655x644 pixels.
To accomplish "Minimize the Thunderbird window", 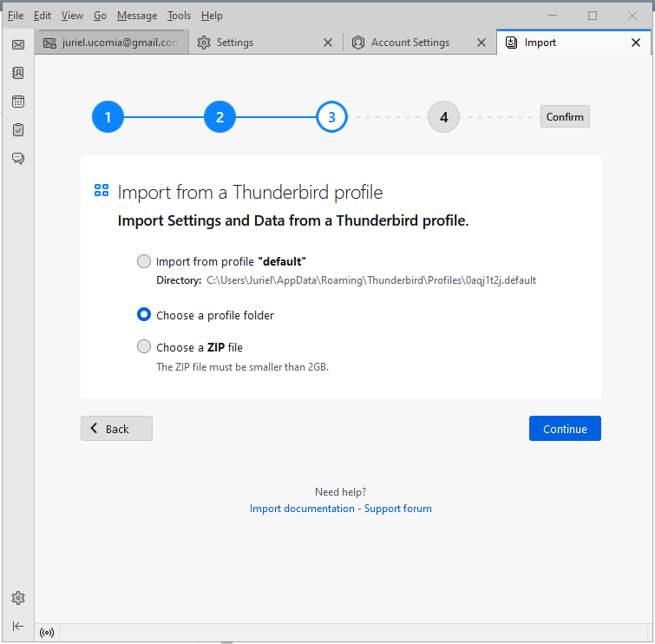I will pyautogui.click(x=553, y=16).
